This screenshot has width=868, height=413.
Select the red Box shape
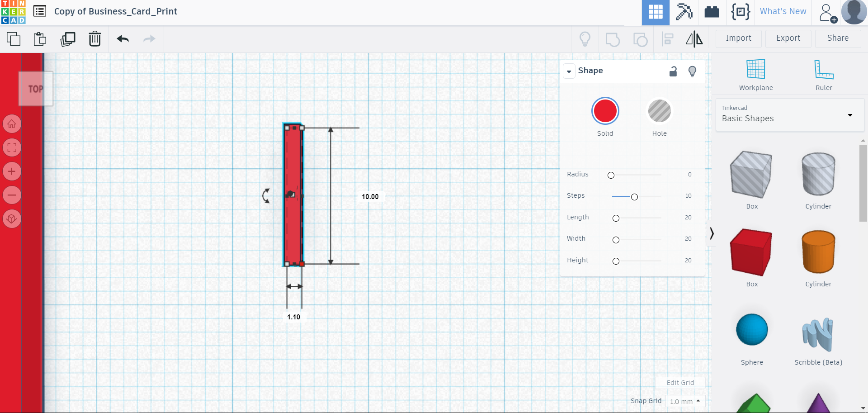click(751, 252)
